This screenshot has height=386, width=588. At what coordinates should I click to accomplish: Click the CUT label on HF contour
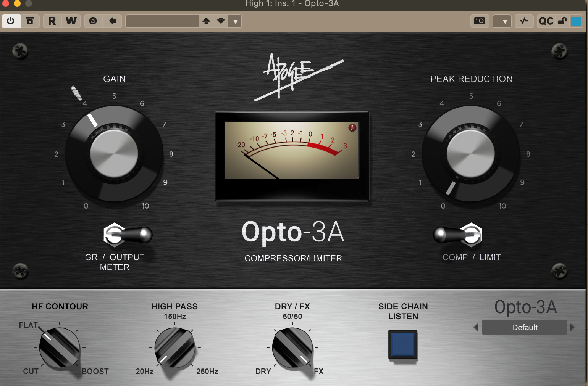[x=31, y=371]
